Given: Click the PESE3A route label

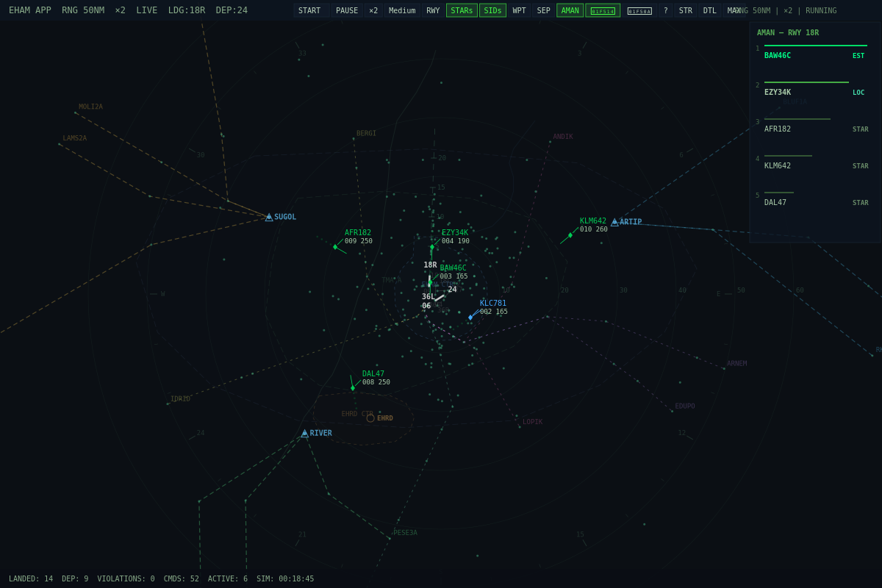Looking at the screenshot, I should (406, 533).
